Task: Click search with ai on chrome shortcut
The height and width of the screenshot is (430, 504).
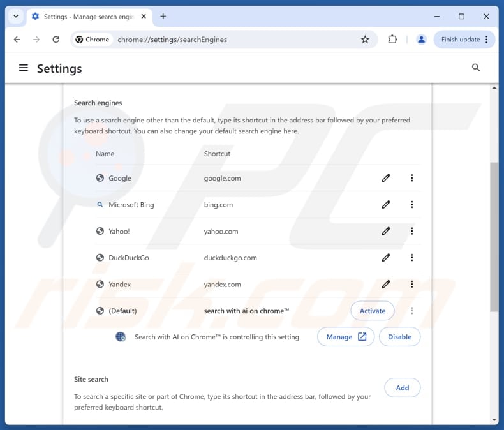Action: coord(246,311)
